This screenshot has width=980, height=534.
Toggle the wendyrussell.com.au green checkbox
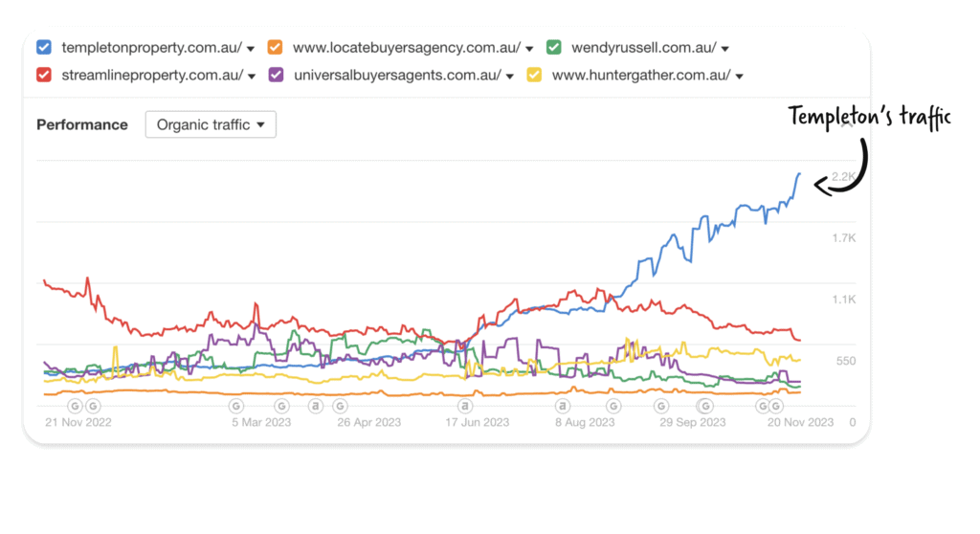(554, 48)
